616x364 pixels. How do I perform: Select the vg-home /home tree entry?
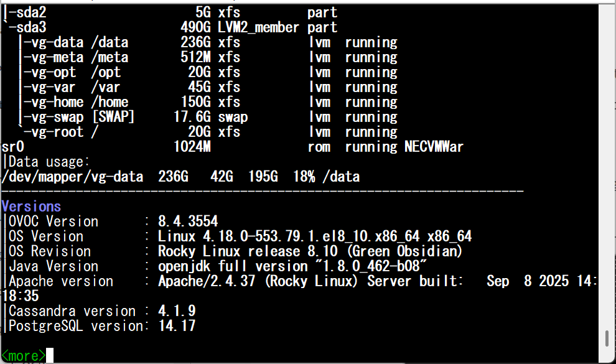click(x=76, y=102)
